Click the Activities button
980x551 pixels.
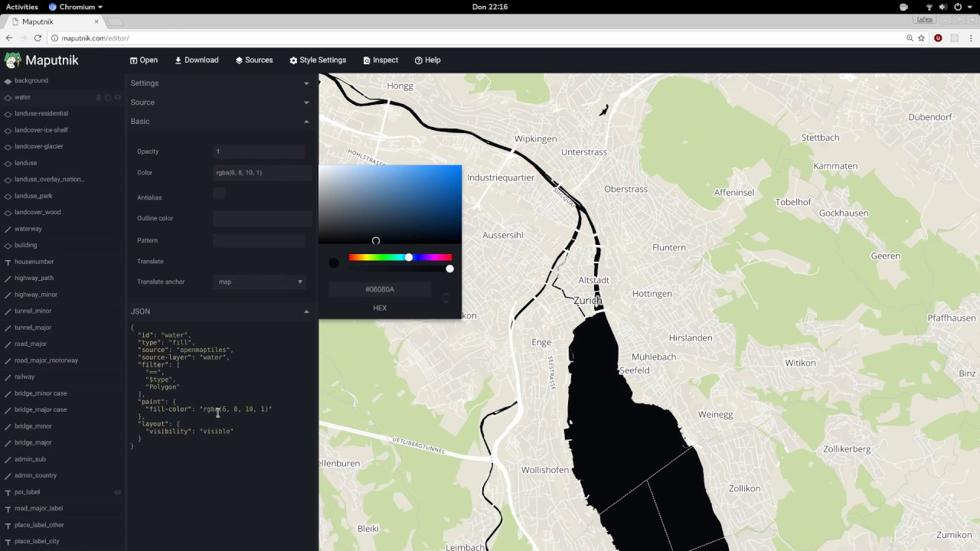(x=22, y=7)
